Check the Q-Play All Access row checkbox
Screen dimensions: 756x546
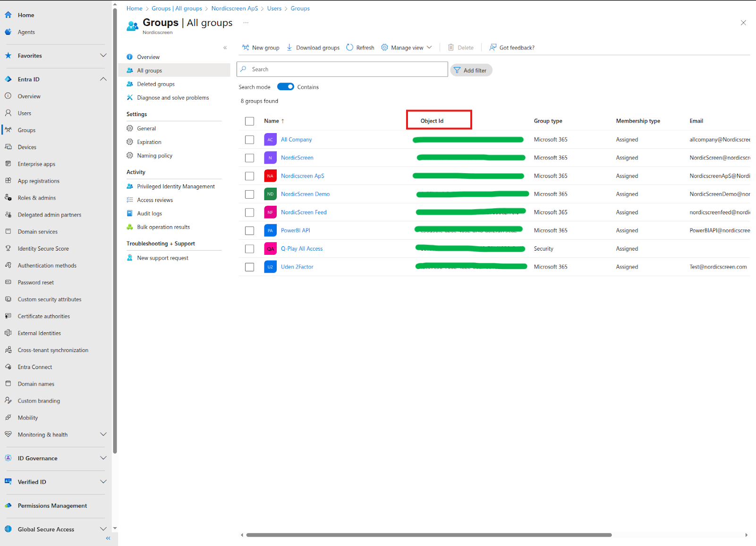[249, 249]
